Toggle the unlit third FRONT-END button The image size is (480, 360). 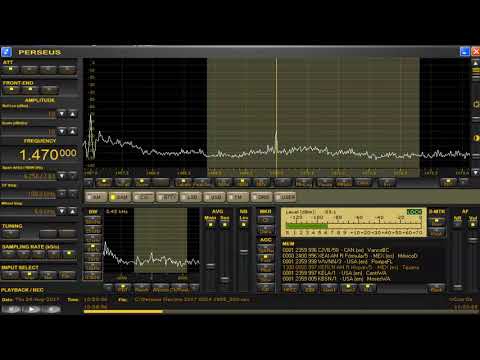pyautogui.click(x=49, y=89)
